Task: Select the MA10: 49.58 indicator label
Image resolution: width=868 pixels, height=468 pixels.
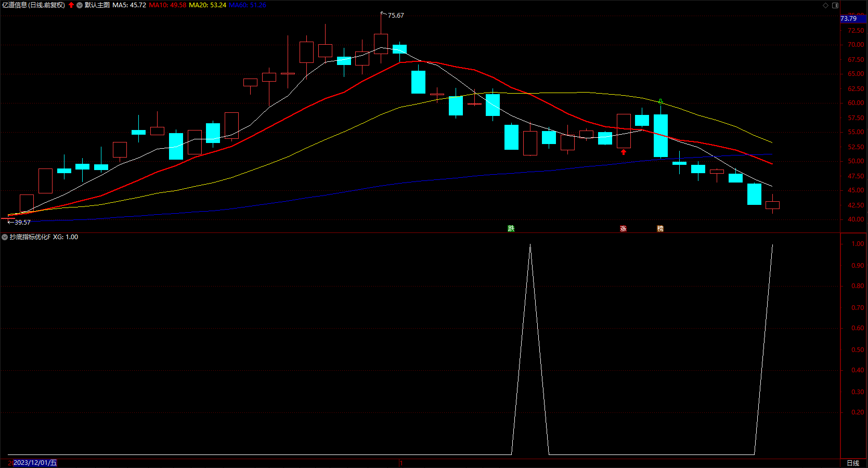Action: [167, 5]
